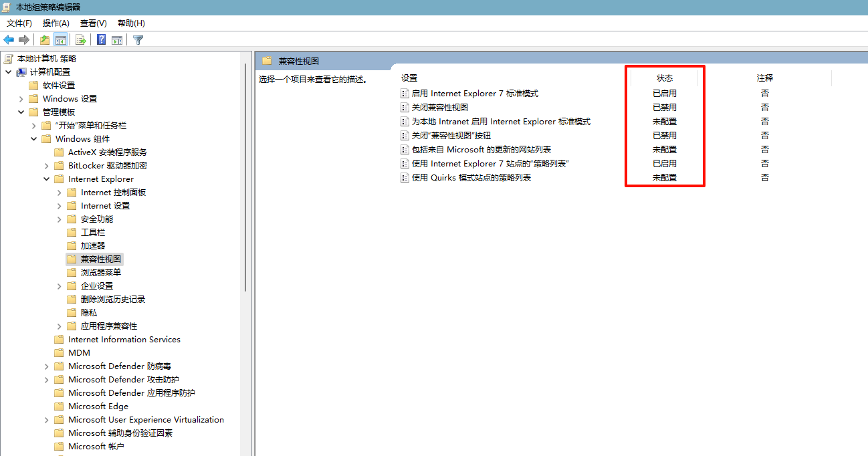Open the 文件(F) menu
Image resolution: width=868 pixels, height=456 pixels.
point(19,23)
